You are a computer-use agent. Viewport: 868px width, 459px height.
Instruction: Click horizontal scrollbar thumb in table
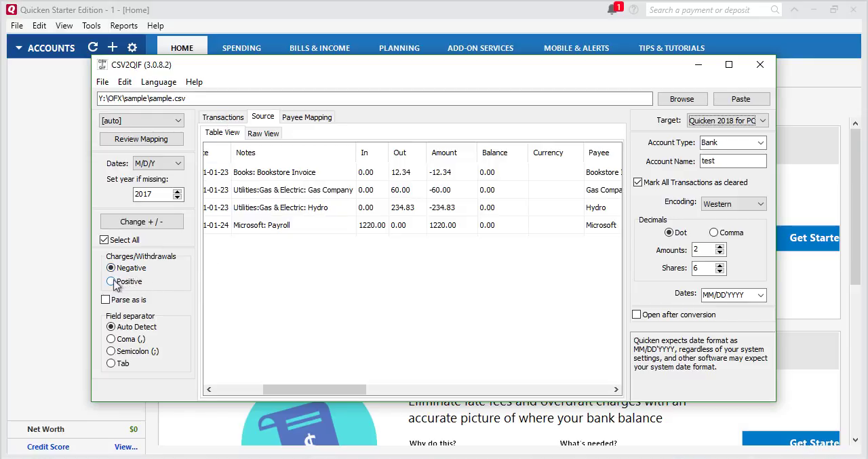pyautogui.click(x=314, y=389)
